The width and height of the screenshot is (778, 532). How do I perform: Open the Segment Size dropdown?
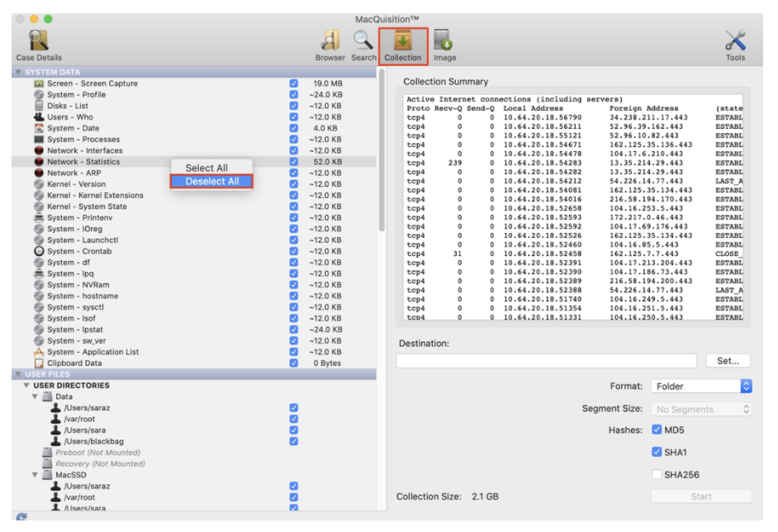point(701,410)
